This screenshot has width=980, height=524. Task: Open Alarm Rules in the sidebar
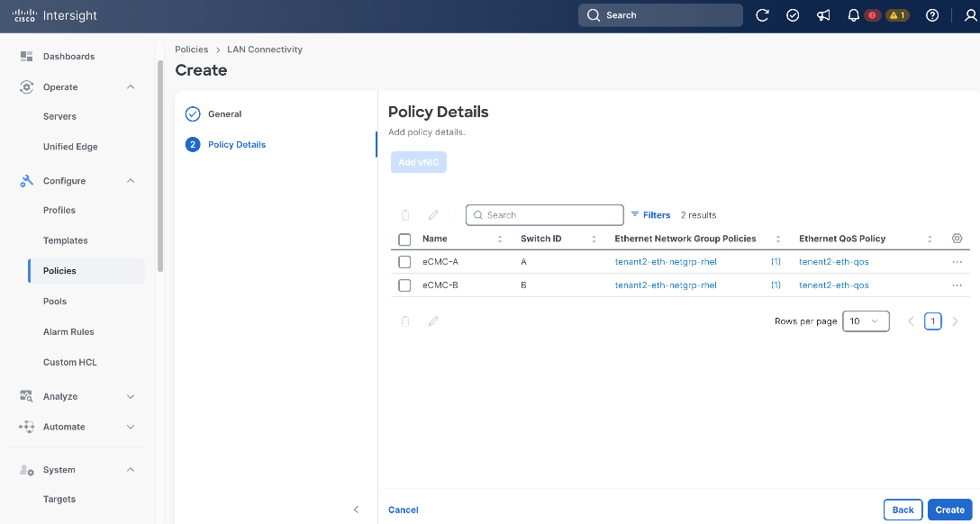click(68, 331)
